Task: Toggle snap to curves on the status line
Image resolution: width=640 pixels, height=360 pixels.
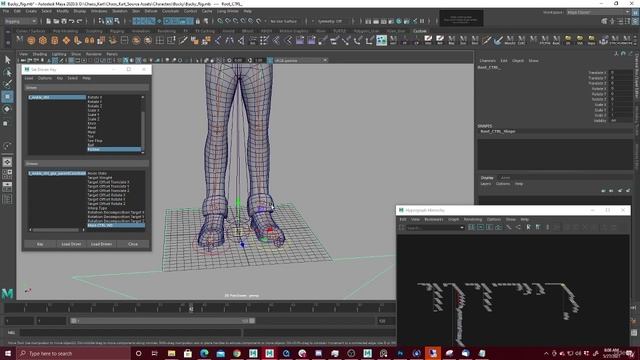Action: [x=228, y=21]
